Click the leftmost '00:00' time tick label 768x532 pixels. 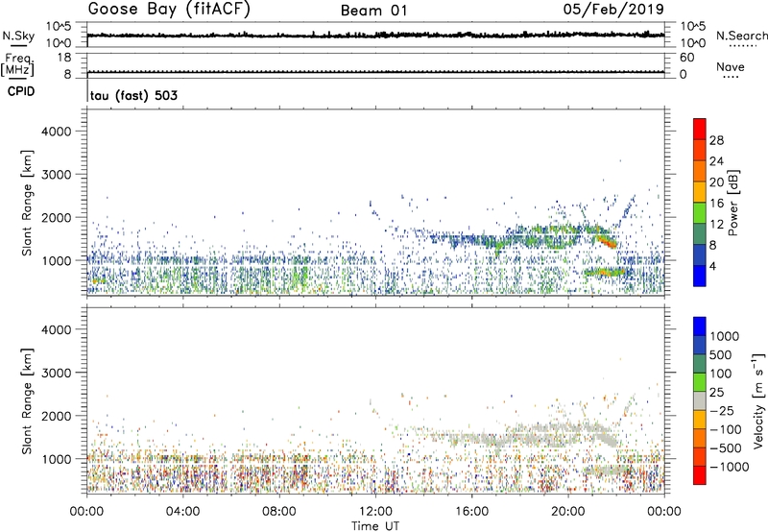pos(86,512)
